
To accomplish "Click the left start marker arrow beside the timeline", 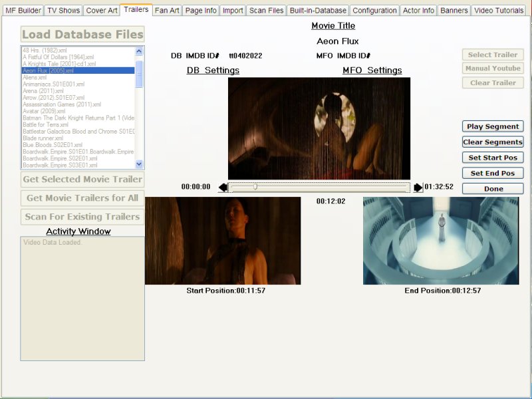I will [x=222, y=187].
